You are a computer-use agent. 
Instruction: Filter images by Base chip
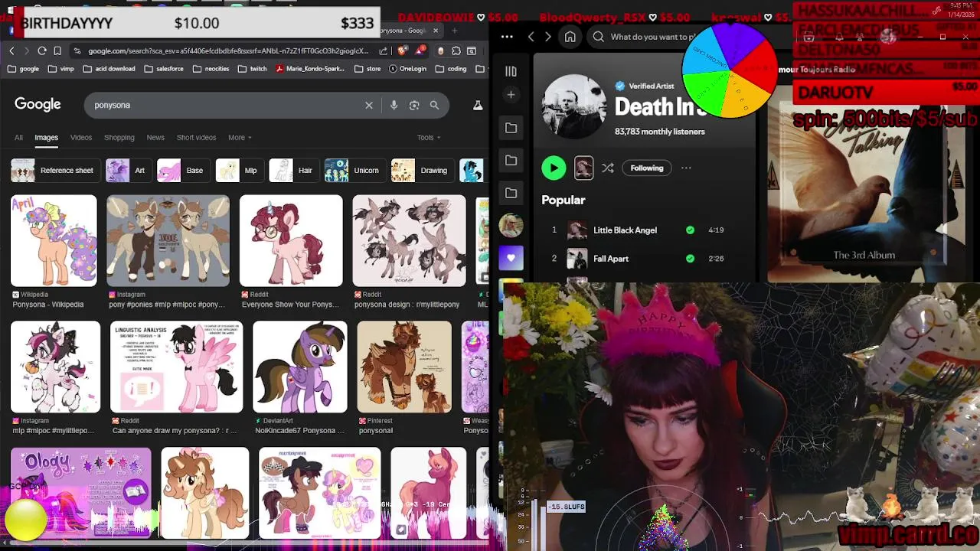coord(182,170)
